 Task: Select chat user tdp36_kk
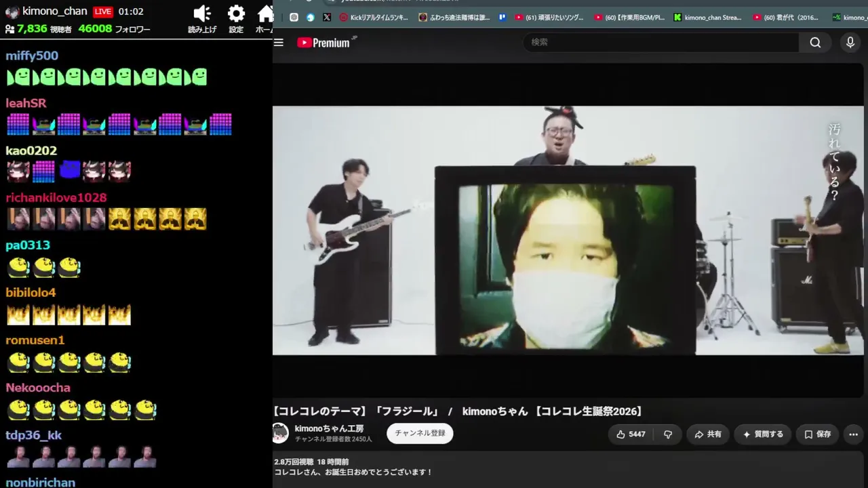[34, 435]
